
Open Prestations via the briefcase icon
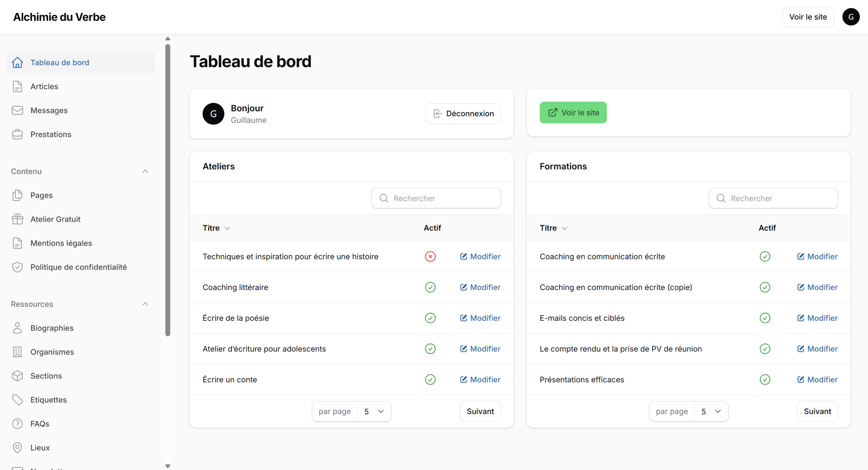17,135
